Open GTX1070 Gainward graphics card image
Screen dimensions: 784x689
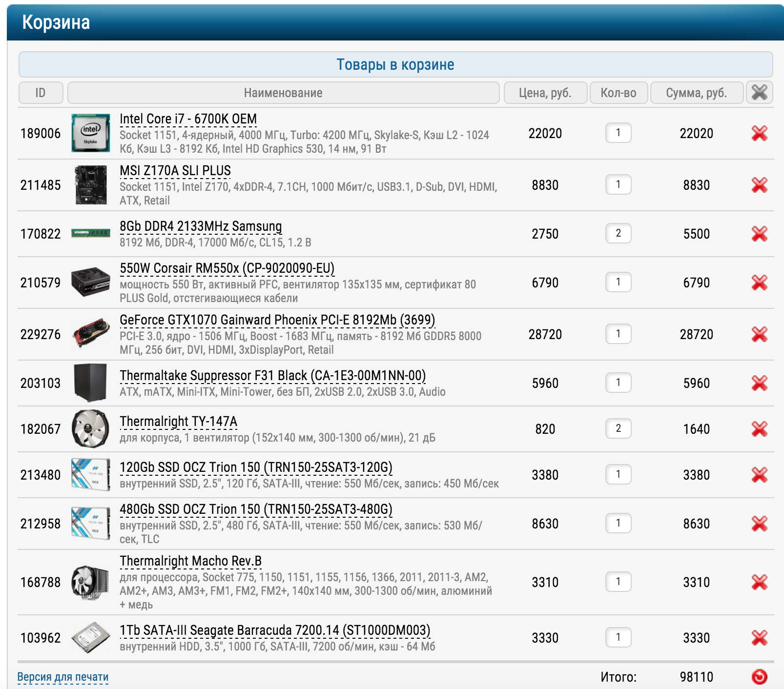pyautogui.click(x=91, y=333)
